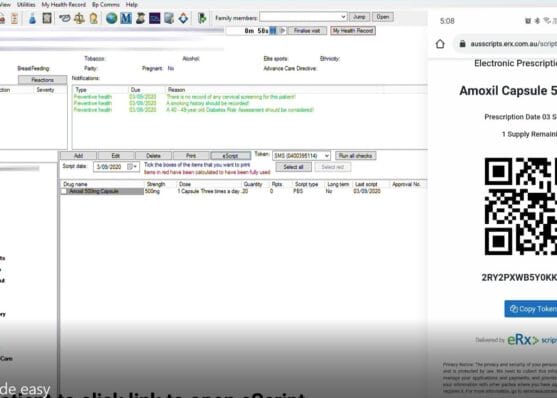Viewport: 557px width, 398px height.
Task: Open the My Health Record menu
Action: (x=64, y=5)
